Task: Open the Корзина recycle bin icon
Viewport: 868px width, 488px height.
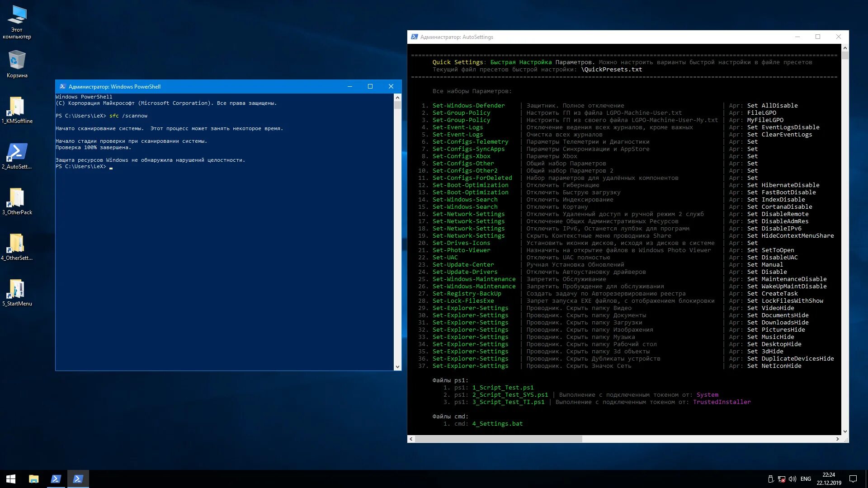Action: [x=17, y=61]
